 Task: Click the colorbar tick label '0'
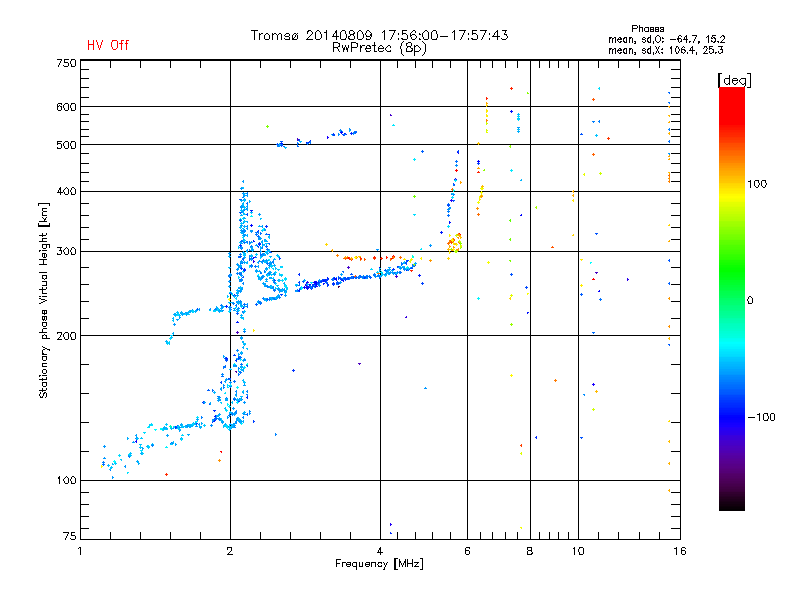[750, 301]
